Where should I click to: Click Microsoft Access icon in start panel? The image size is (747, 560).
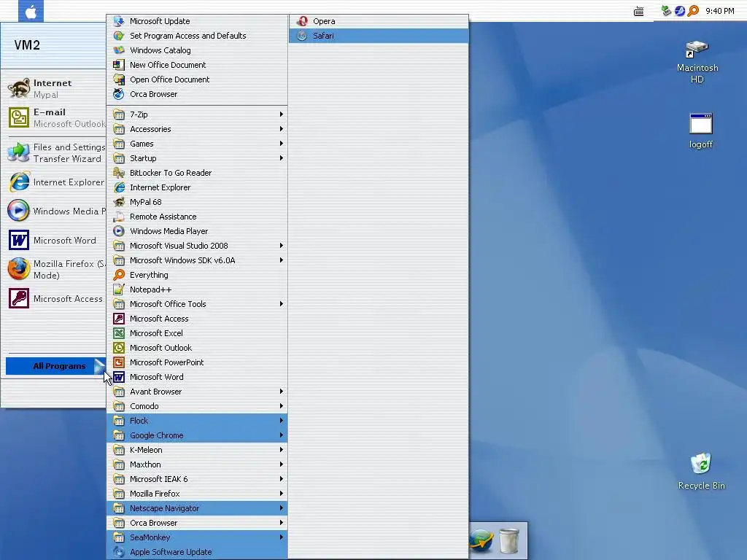tap(19, 298)
